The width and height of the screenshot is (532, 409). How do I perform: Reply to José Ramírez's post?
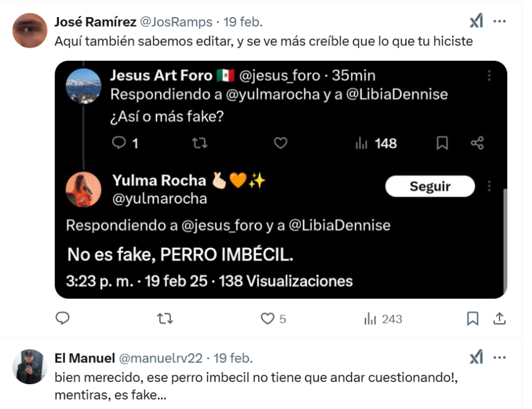[x=63, y=319]
